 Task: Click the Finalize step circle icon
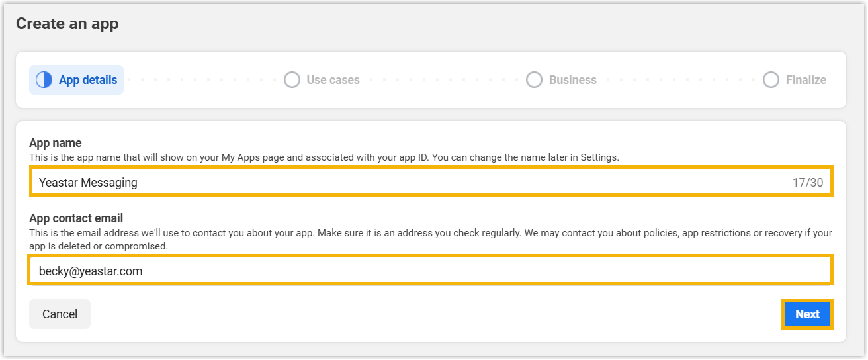point(771,80)
